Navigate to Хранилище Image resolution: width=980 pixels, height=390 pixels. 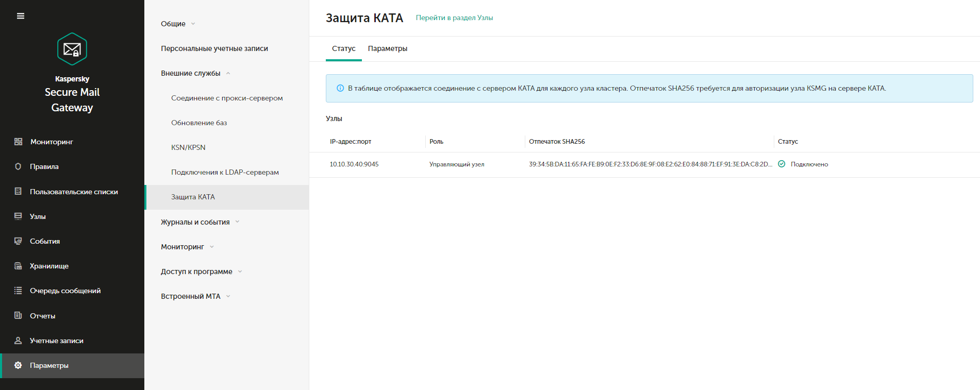click(x=49, y=266)
